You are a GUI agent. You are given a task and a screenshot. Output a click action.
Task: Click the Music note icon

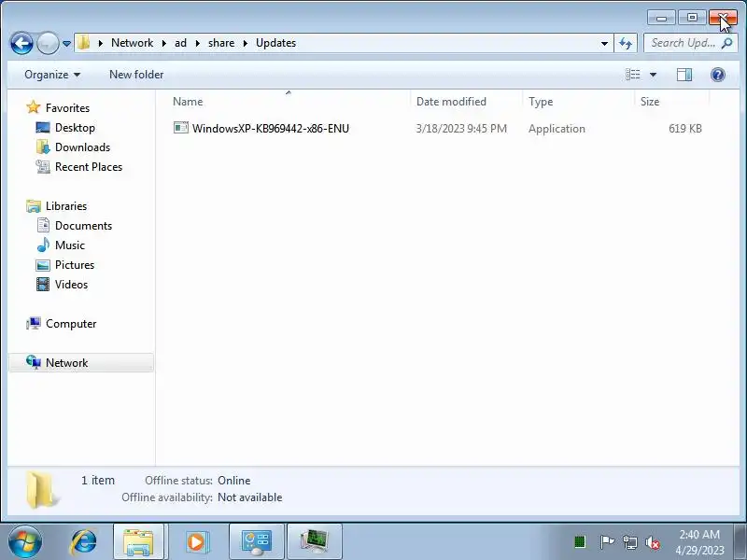[x=43, y=245]
